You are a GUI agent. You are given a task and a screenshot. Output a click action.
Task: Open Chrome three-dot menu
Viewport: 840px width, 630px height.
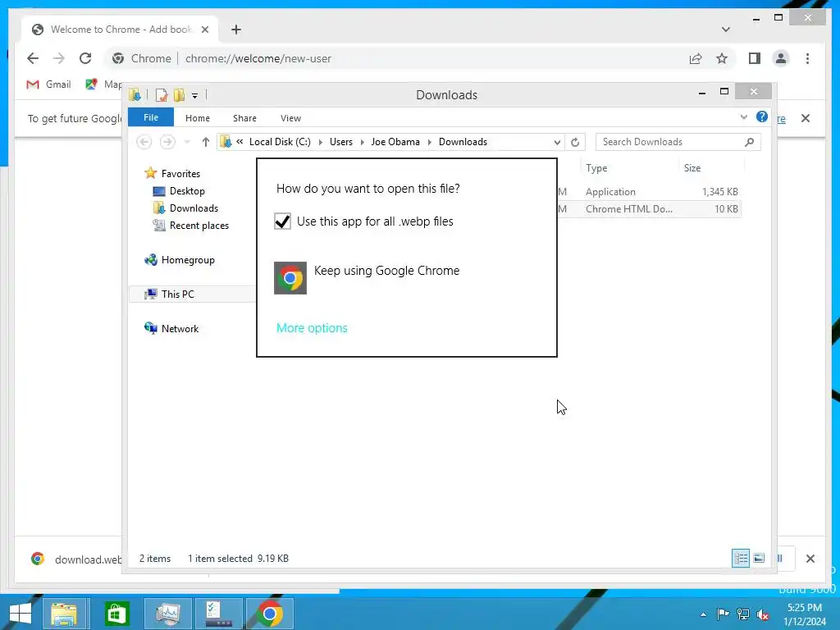coord(807,58)
